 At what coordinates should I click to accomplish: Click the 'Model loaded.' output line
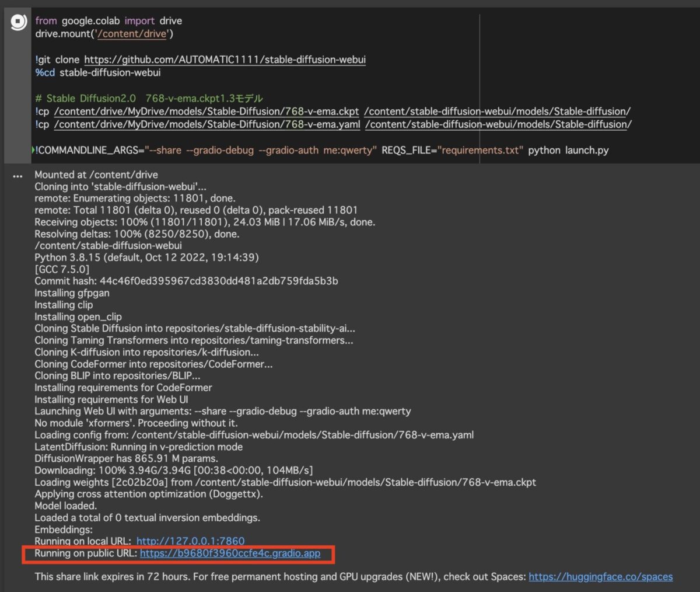(66, 506)
